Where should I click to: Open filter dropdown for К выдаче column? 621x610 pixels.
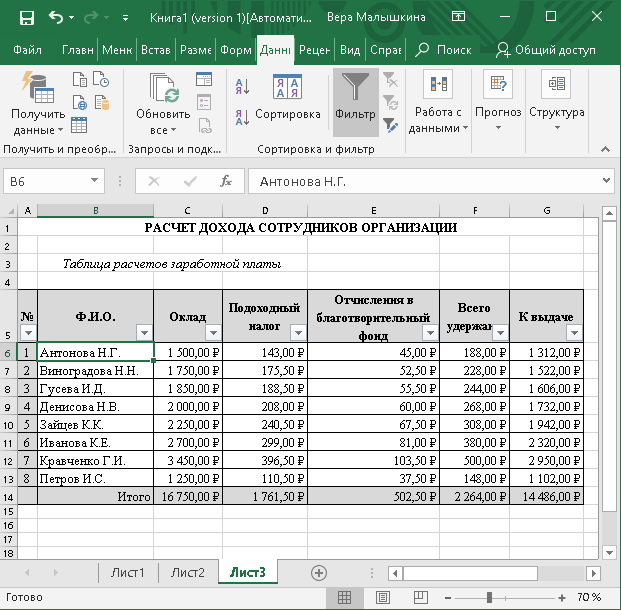click(573, 332)
